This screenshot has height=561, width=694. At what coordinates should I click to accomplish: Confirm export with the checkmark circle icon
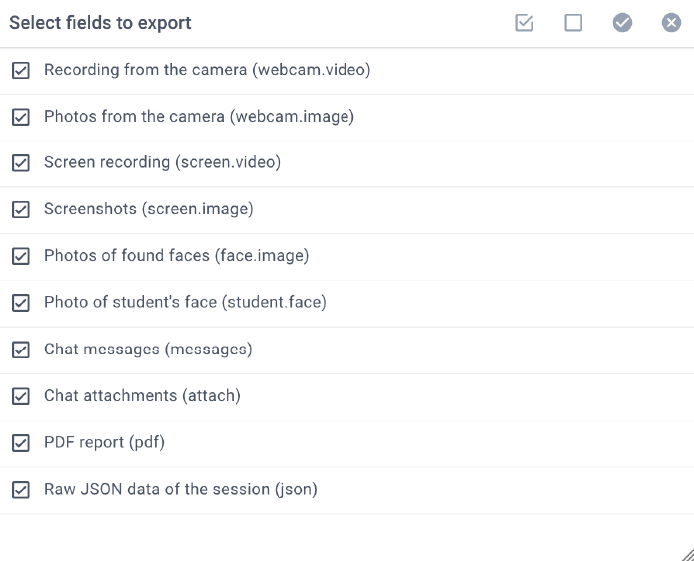(622, 23)
